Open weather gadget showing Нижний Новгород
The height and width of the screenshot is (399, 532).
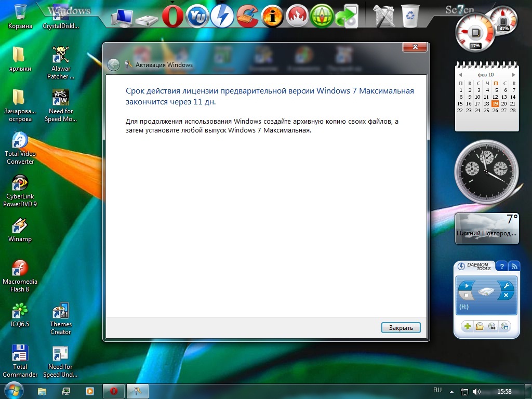(x=487, y=229)
